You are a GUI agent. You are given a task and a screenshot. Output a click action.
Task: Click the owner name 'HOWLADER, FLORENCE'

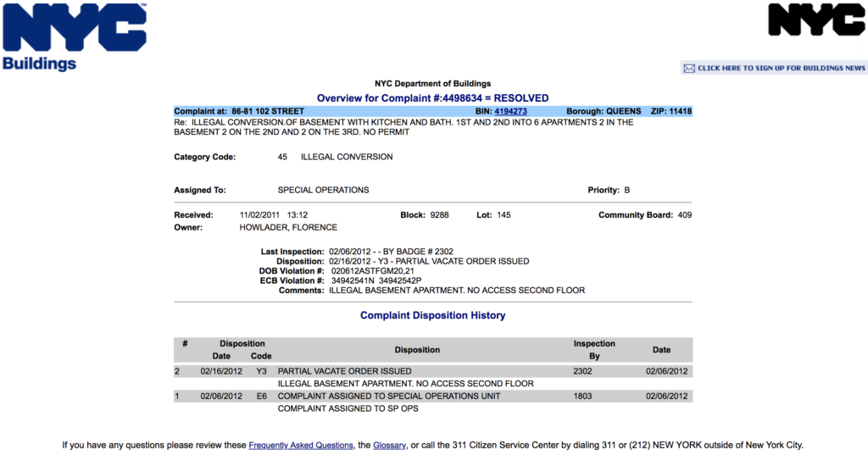pos(288,227)
